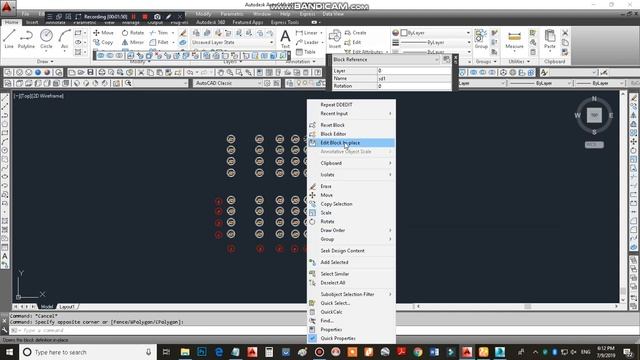The height and width of the screenshot is (360, 640).
Task: Open the Express Tools ribbon tab
Action: 284,22
